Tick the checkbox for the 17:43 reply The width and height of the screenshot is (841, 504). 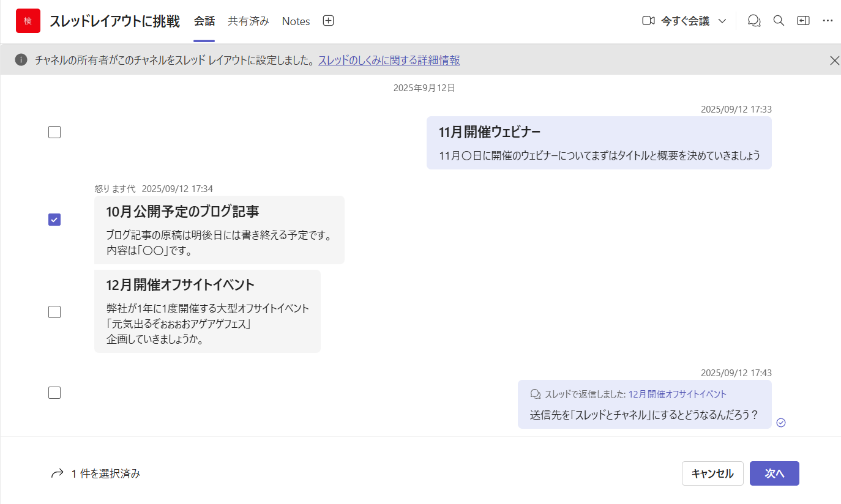click(x=54, y=393)
